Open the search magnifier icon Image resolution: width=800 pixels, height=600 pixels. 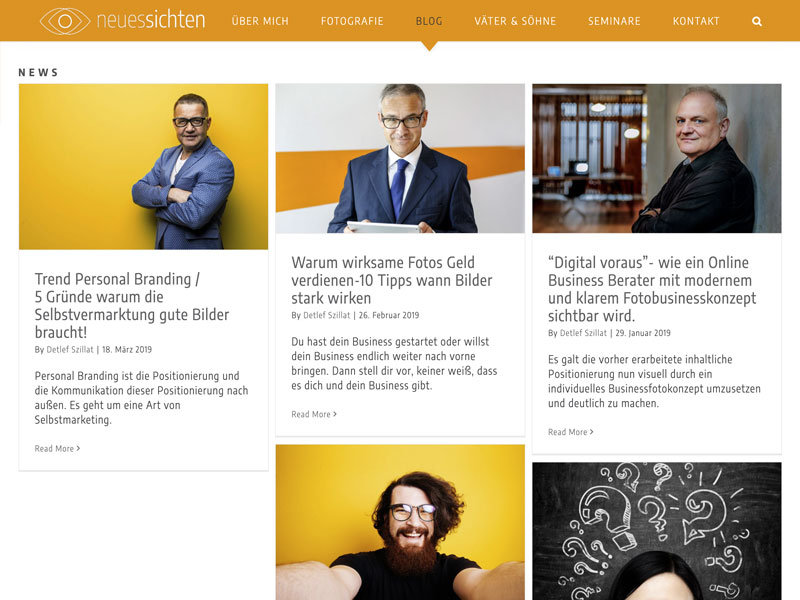coord(757,21)
